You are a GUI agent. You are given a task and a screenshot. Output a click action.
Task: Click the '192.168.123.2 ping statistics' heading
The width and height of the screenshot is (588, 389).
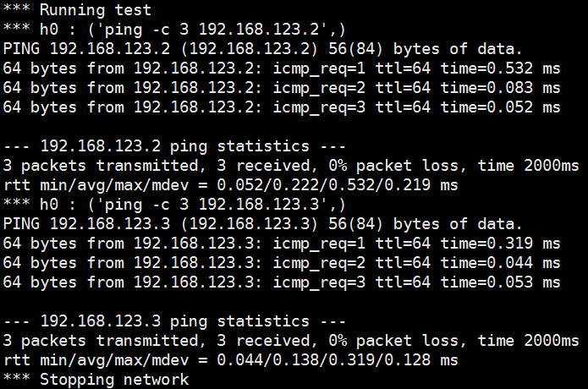(174, 146)
